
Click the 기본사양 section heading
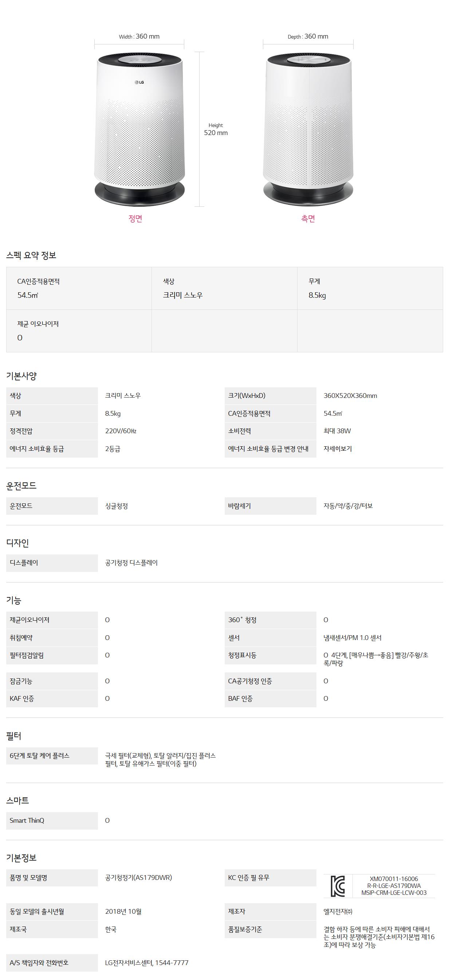(21, 376)
